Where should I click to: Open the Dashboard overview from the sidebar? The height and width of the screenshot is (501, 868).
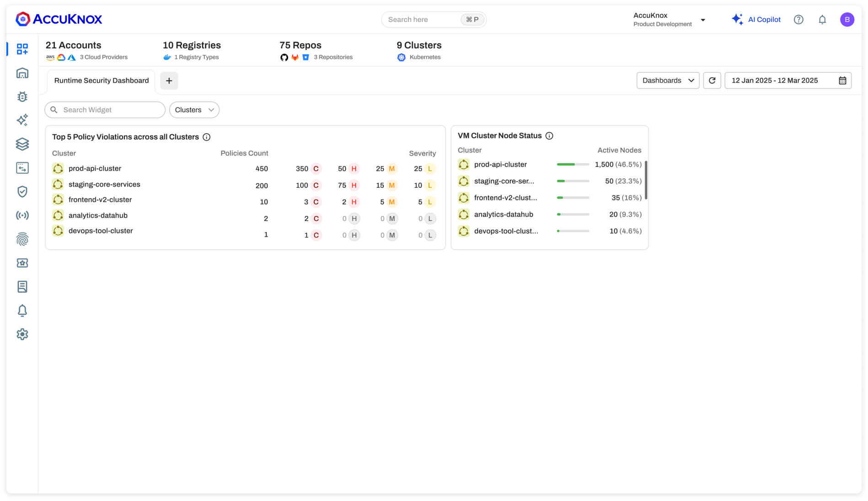(22, 49)
